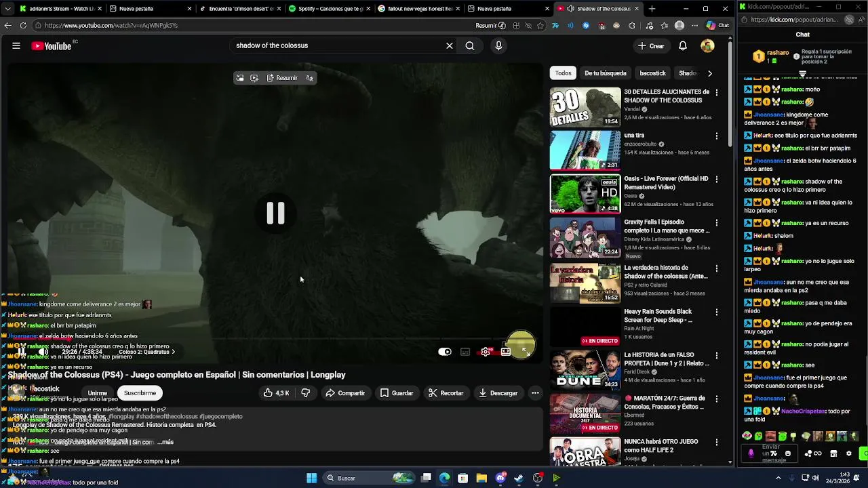
Task: Click the Recortar clip button
Action: pyautogui.click(x=446, y=393)
